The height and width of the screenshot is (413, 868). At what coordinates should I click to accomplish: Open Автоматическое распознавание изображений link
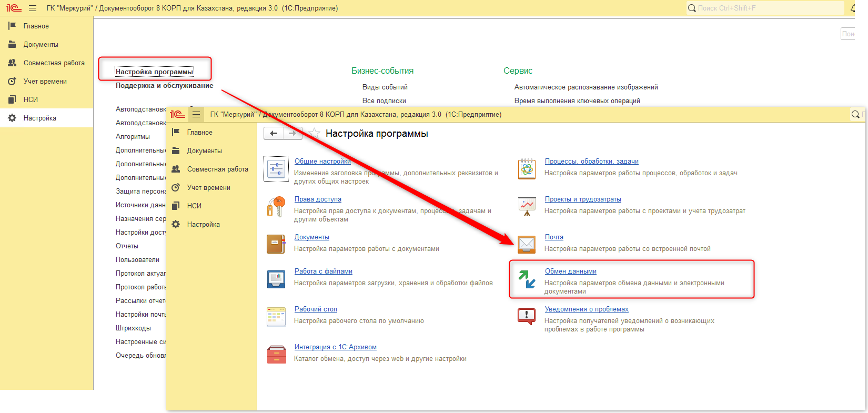[x=586, y=87]
